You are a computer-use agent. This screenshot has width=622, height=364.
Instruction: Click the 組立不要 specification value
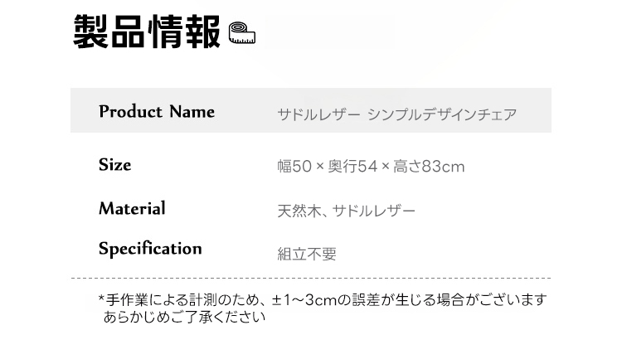click(307, 255)
